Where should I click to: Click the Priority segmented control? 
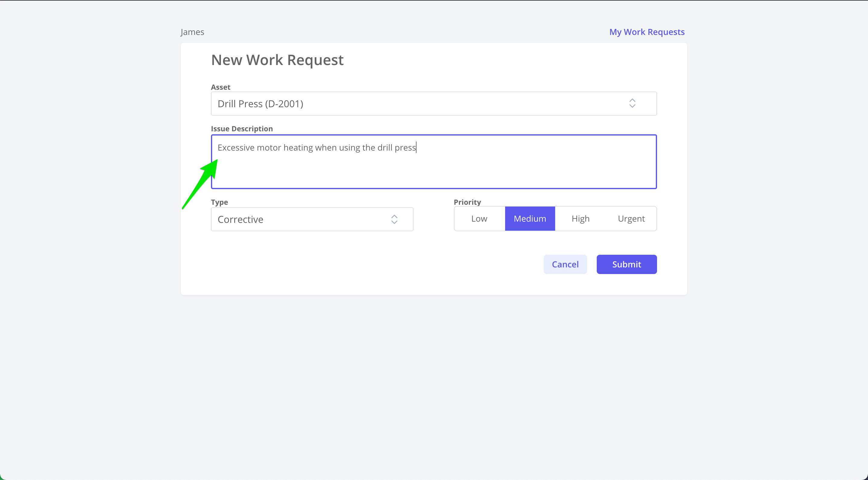click(x=555, y=218)
